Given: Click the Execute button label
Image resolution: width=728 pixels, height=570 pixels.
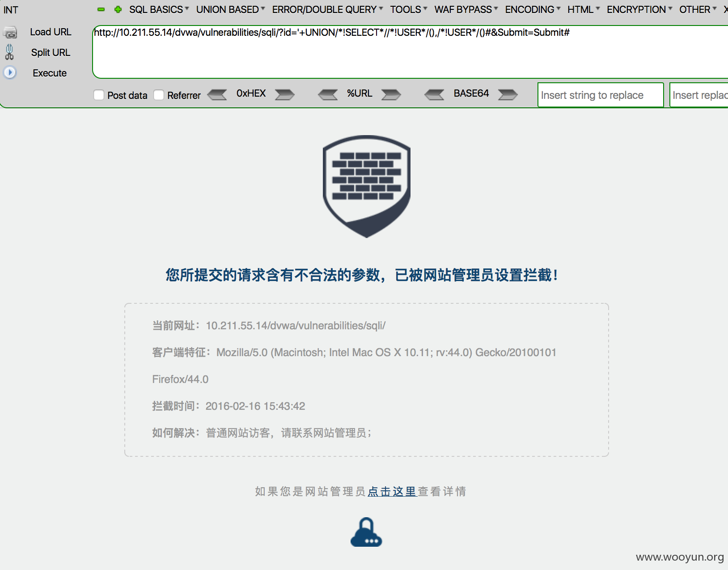Looking at the screenshot, I should point(50,73).
